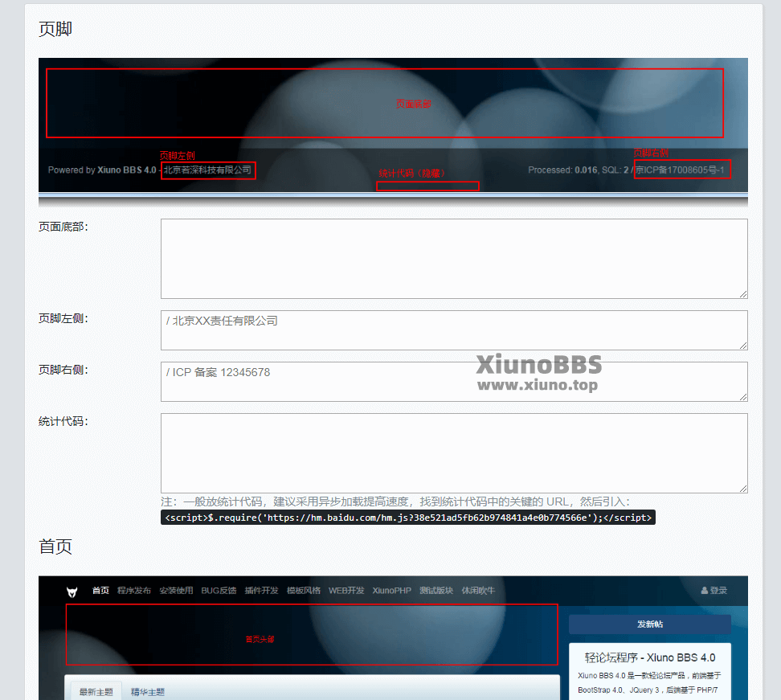Click the hm.baidu.com script code snippet
781x700 pixels.
tap(408, 518)
